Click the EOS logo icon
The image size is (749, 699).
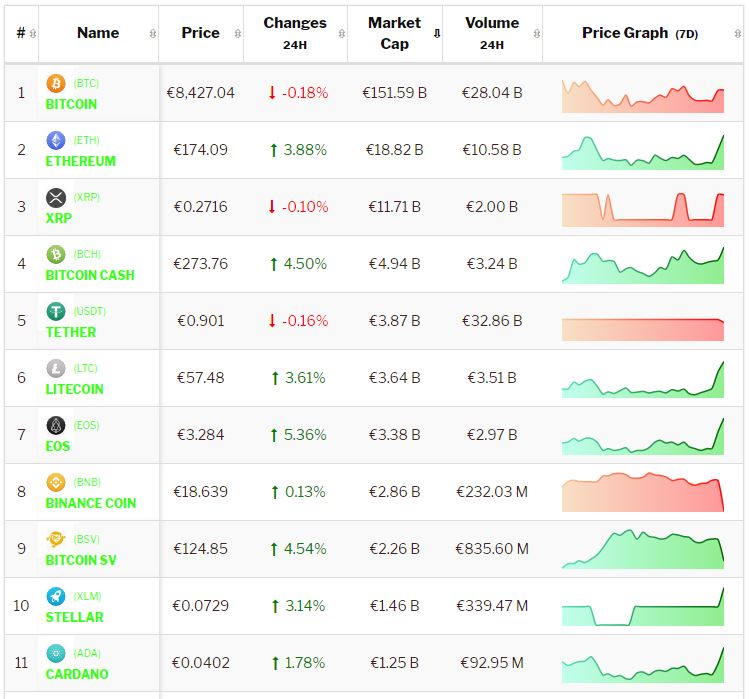point(56,426)
